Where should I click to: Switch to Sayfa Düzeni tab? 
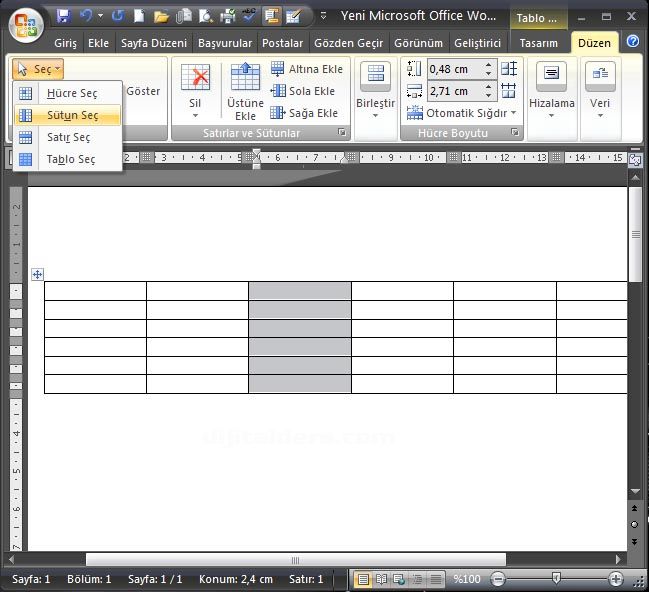click(154, 43)
